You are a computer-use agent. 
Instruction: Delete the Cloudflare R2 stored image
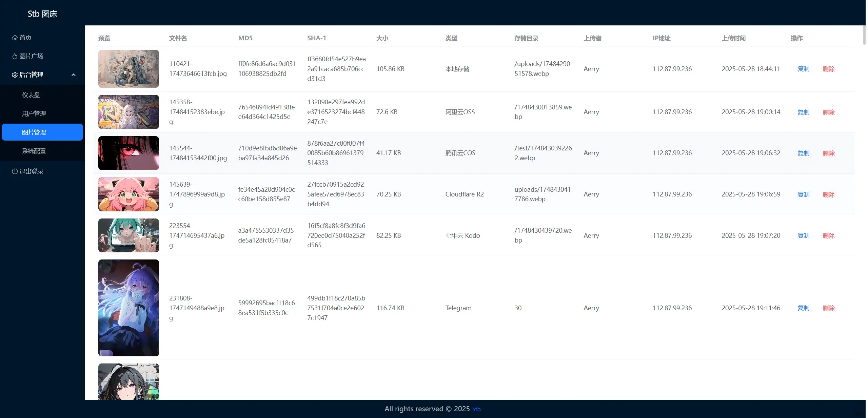828,194
